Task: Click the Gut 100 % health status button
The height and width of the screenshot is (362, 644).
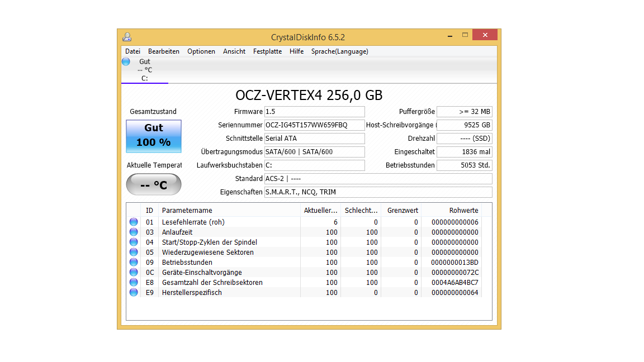Action: click(154, 136)
